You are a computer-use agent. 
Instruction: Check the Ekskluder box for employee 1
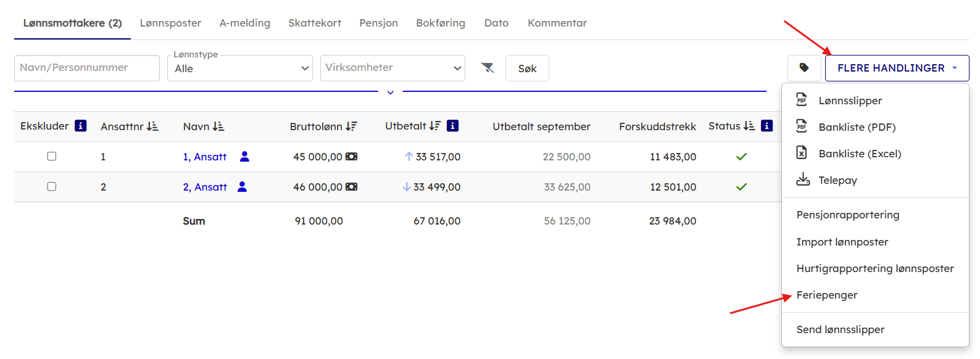click(52, 157)
